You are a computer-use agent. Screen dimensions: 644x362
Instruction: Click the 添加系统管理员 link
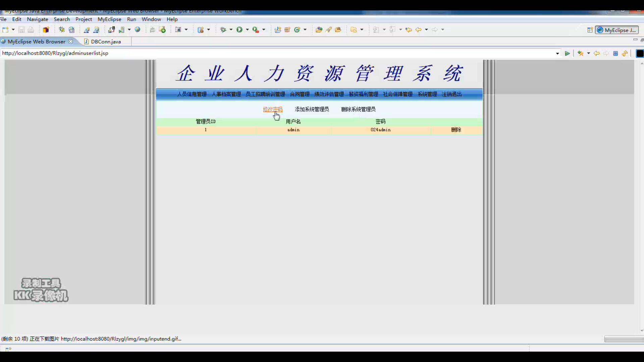tap(312, 109)
